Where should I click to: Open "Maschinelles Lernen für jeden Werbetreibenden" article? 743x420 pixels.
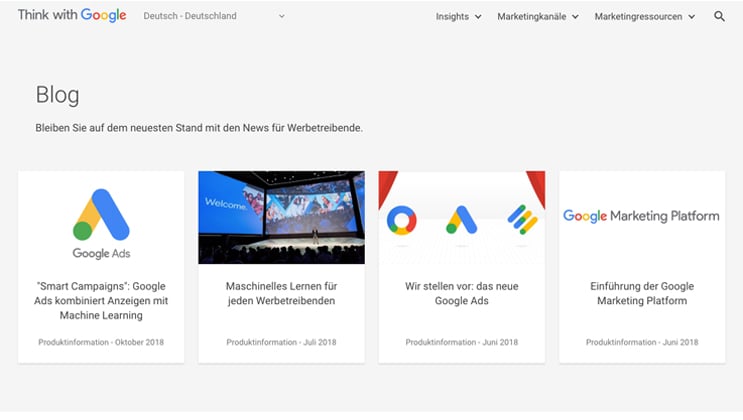pyautogui.click(x=281, y=293)
